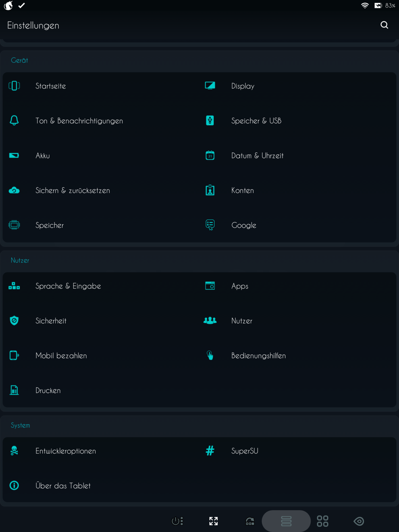Tap the expand arrows icon in navigation bar
The image size is (399, 532).
click(213, 521)
